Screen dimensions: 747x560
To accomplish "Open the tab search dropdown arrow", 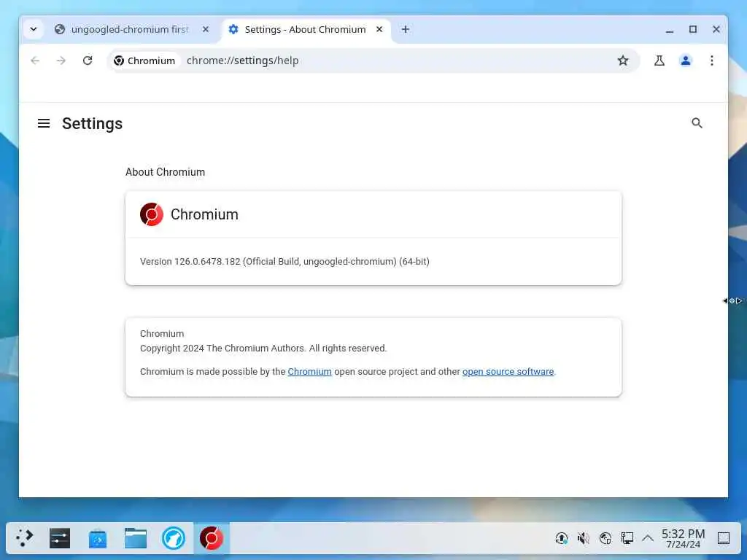I will click(34, 29).
